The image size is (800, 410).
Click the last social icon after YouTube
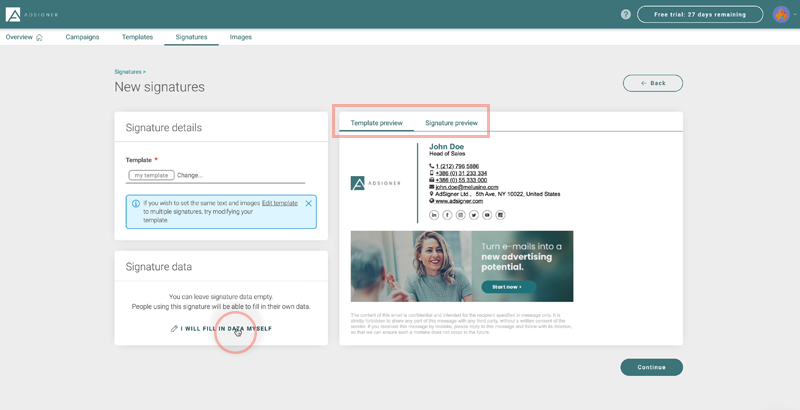coord(501,215)
